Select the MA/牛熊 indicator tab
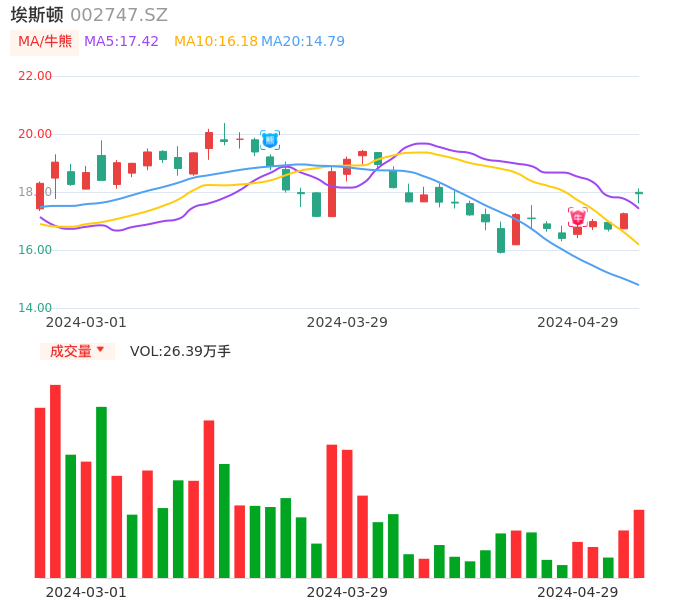The height and width of the screenshot is (606, 686). tap(45, 42)
